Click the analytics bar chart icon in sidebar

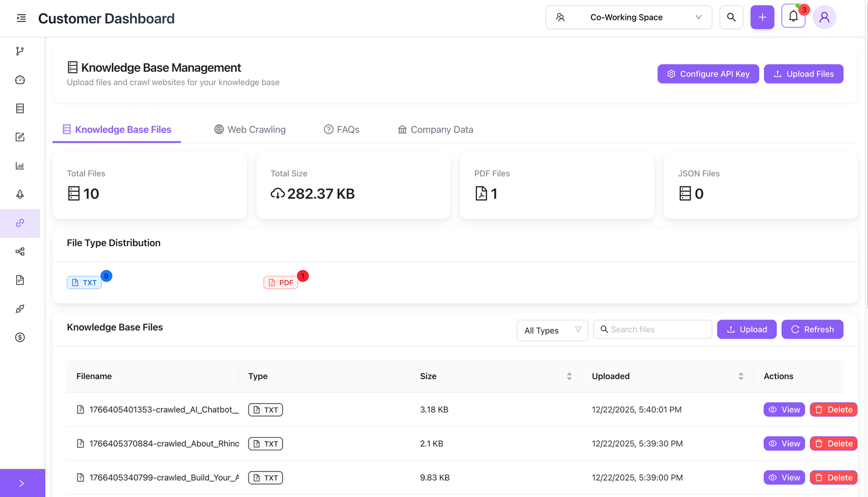20,165
